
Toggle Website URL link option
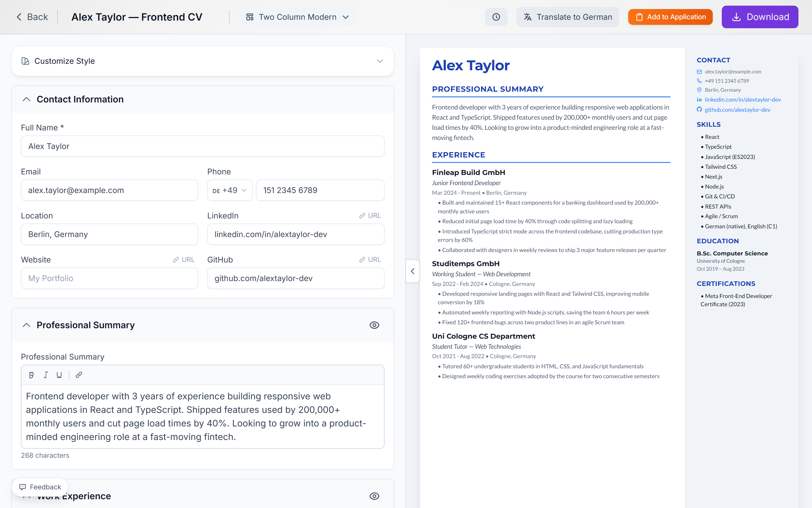(x=184, y=260)
